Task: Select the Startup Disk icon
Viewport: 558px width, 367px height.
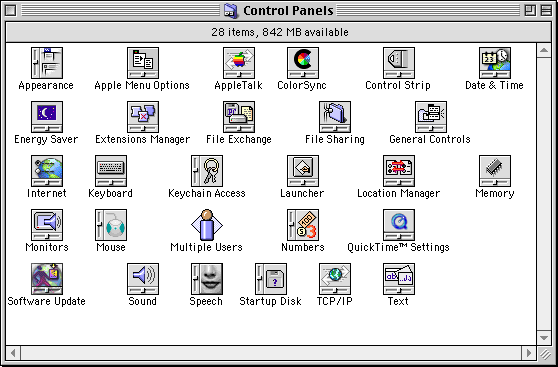Action: (x=271, y=279)
